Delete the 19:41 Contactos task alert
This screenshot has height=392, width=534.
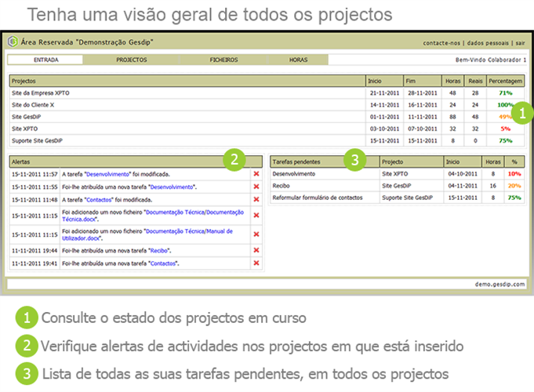tap(256, 264)
